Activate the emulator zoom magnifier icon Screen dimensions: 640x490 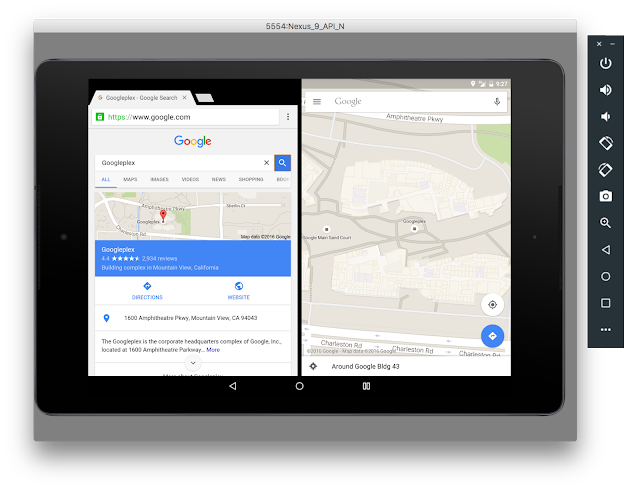tap(605, 223)
